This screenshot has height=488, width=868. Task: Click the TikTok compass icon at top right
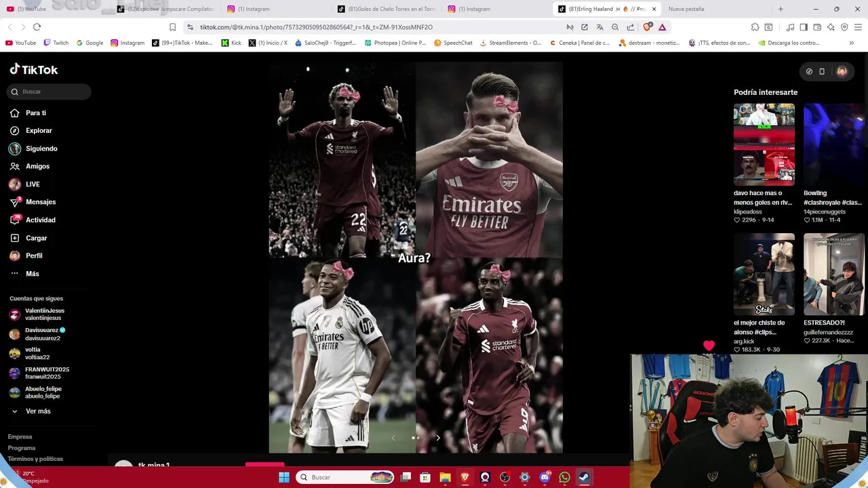point(809,71)
